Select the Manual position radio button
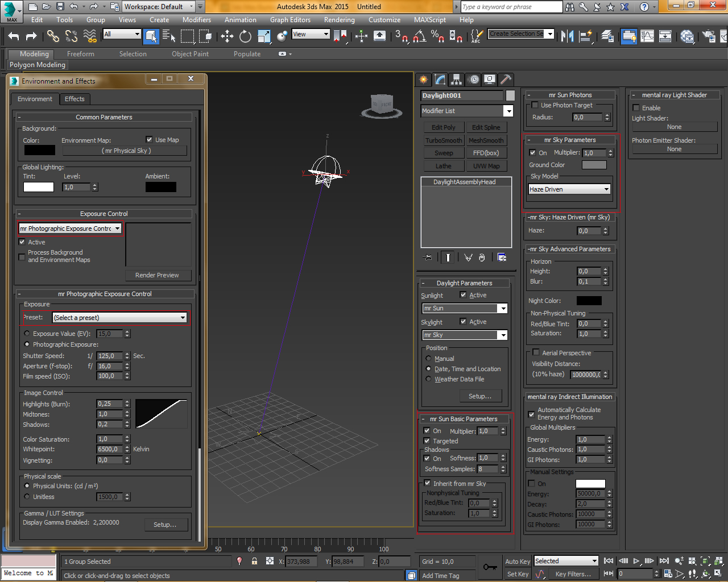The image size is (728, 582). [x=428, y=359]
